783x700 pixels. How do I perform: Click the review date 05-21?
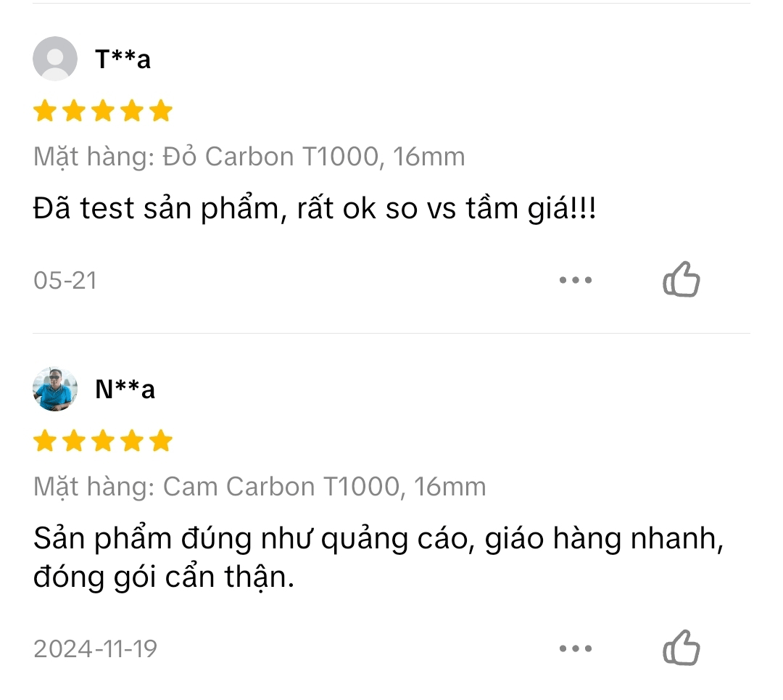pos(65,280)
